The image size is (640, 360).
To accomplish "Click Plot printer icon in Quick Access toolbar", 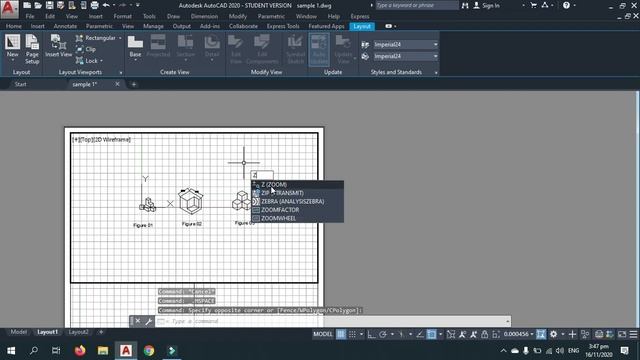I will pos(94,5).
